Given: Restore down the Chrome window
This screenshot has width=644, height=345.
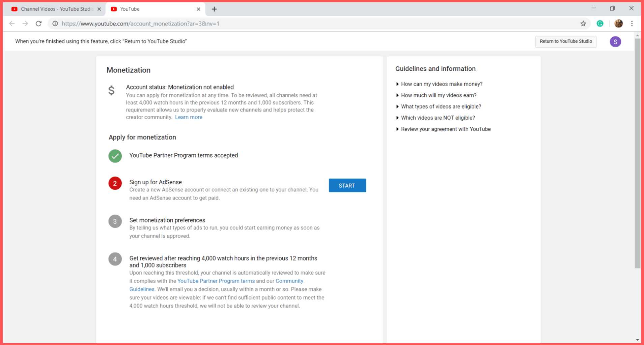Looking at the screenshot, I should pos(612,8).
